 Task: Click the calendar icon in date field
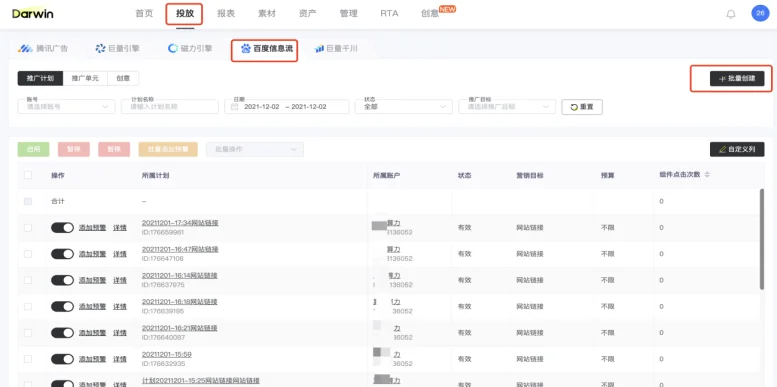coord(235,107)
